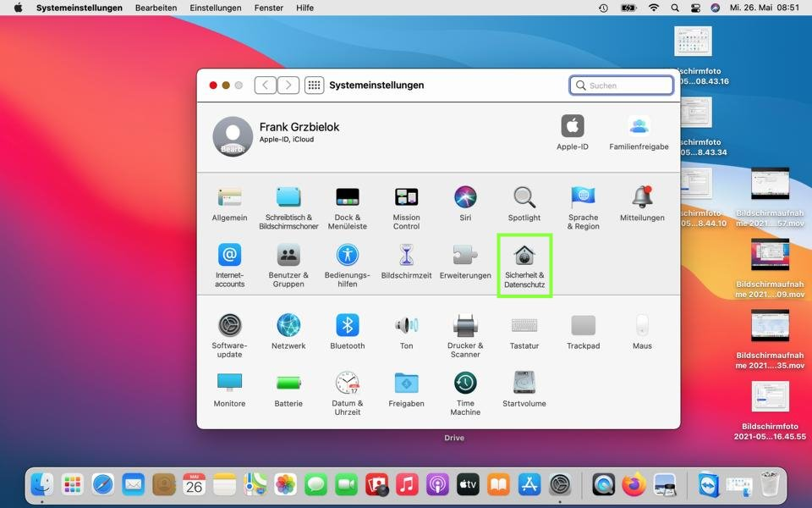Open Calendar from the Dock
This screenshot has height=508, width=812.
coord(195,485)
